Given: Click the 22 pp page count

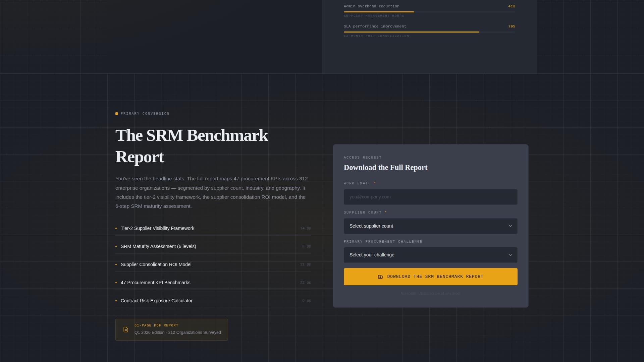Looking at the screenshot, I should 306,283.
